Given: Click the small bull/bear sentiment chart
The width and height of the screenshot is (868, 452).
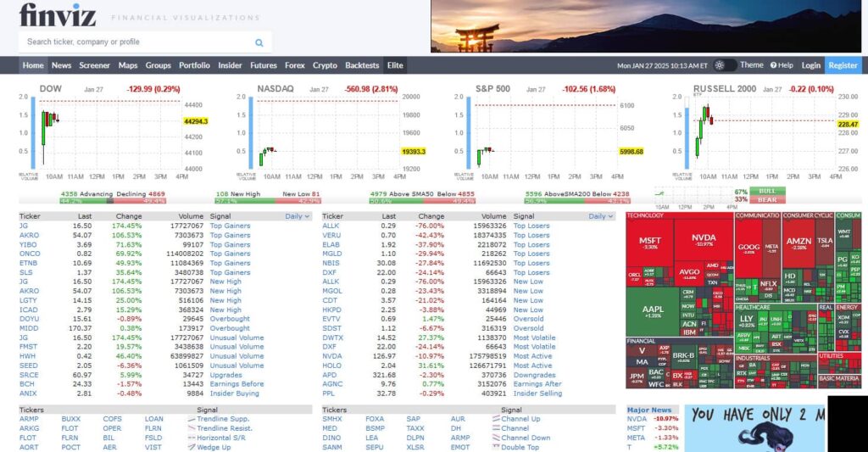Looking at the screenshot, I should 697,197.
